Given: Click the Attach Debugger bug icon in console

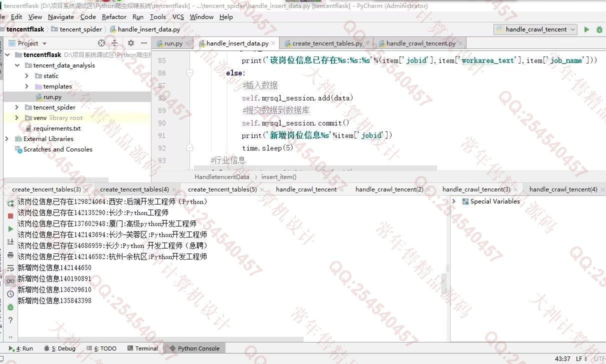Looking at the screenshot, I should [10, 307].
